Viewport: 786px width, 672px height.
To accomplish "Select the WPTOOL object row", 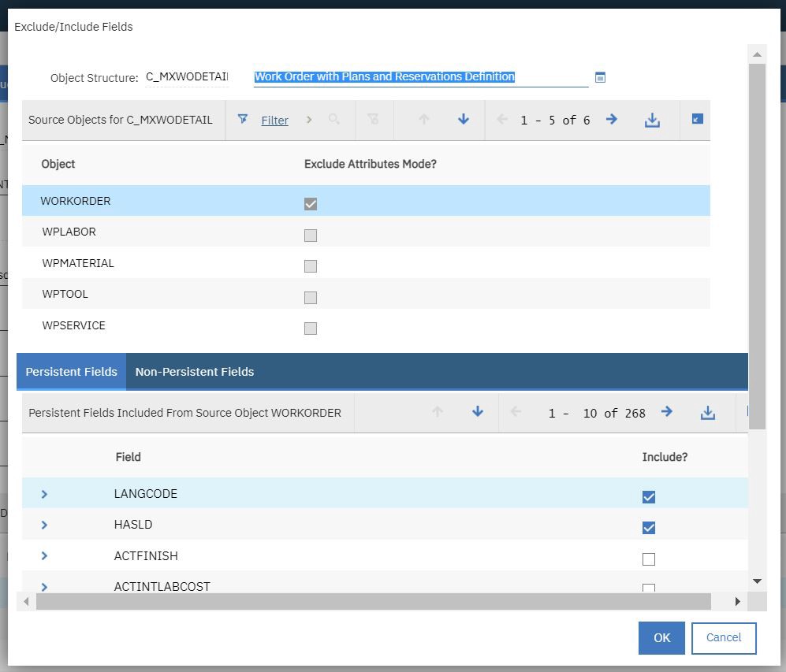I will point(366,294).
